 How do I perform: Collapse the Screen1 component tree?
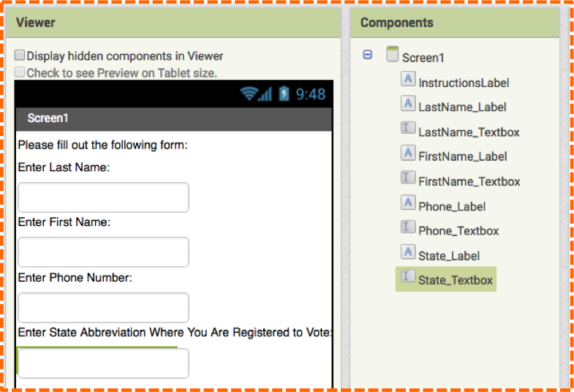368,55
